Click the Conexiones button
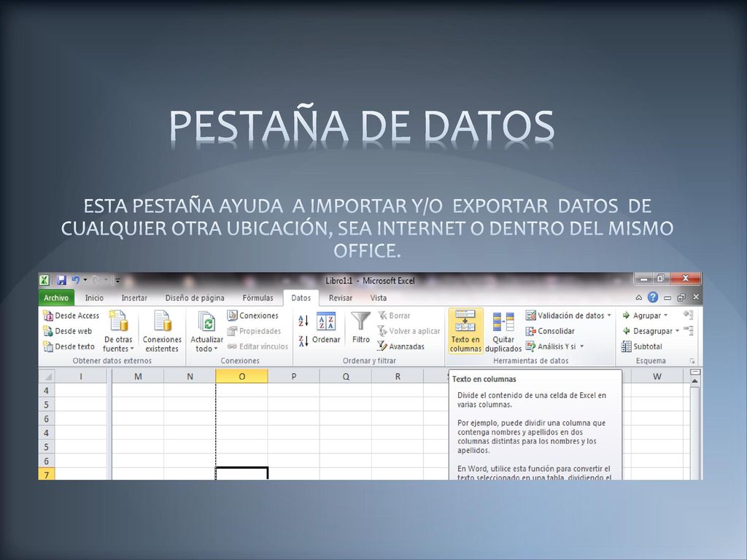Image resolution: width=747 pixels, height=560 pixels. point(253,316)
